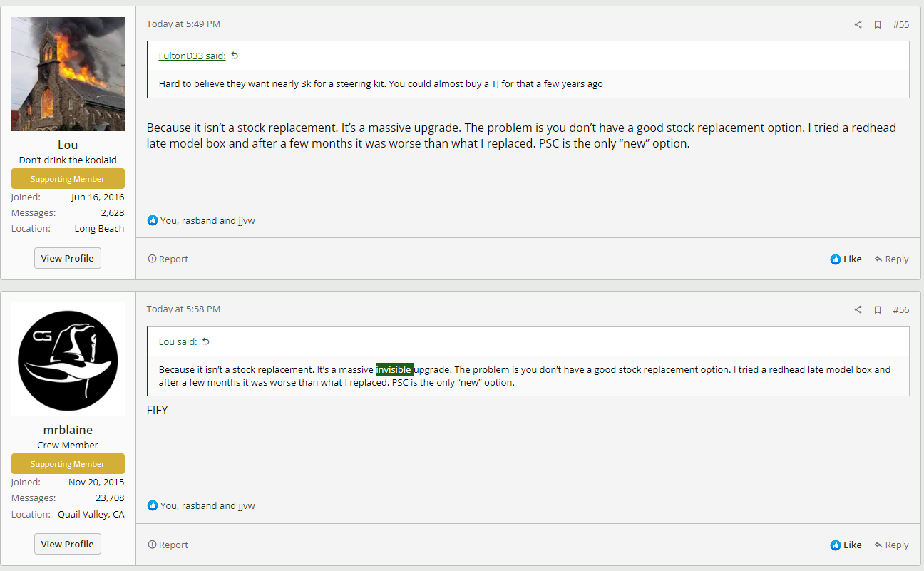Bookmark post #56
This screenshot has width=924, height=571.
[878, 309]
